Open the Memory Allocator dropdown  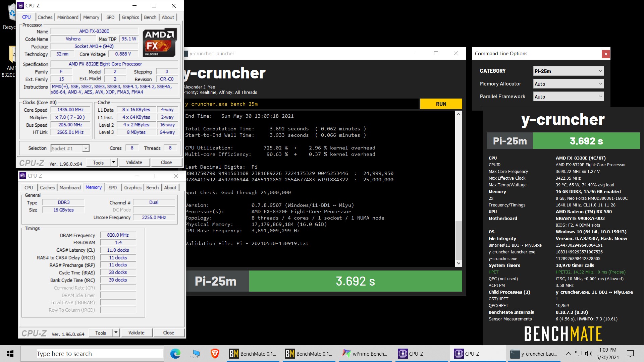tap(569, 84)
